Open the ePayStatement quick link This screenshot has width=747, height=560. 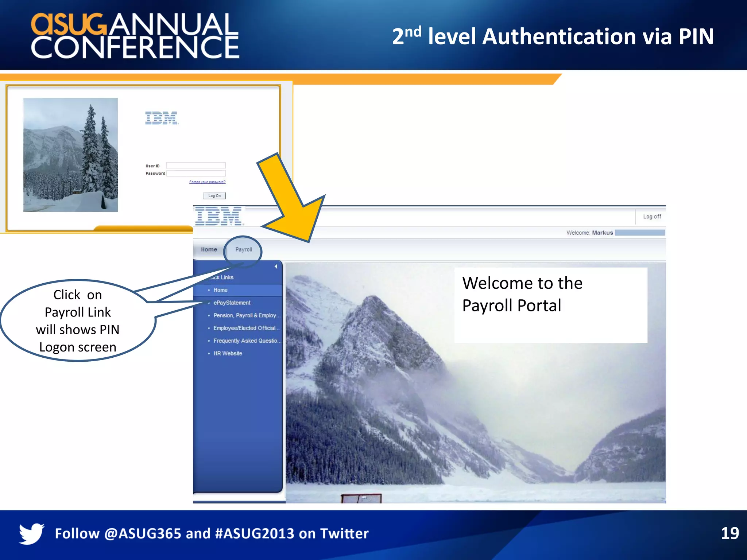[x=232, y=303]
